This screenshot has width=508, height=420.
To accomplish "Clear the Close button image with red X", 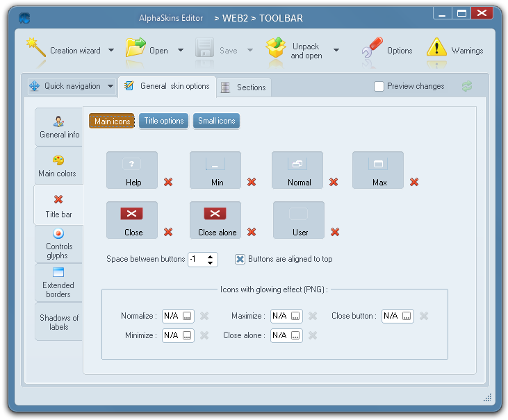I will coord(168,232).
